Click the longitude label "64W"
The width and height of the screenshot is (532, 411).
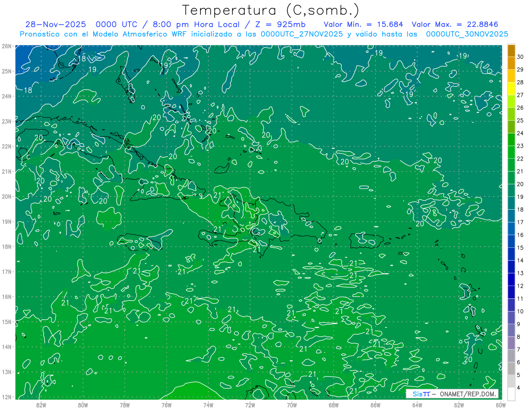tap(417, 405)
